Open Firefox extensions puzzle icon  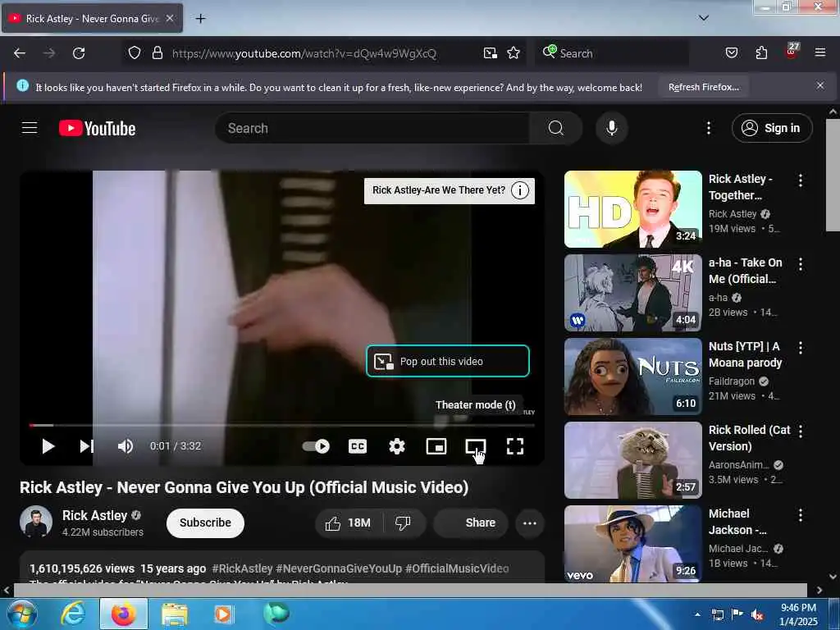(x=761, y=52)
